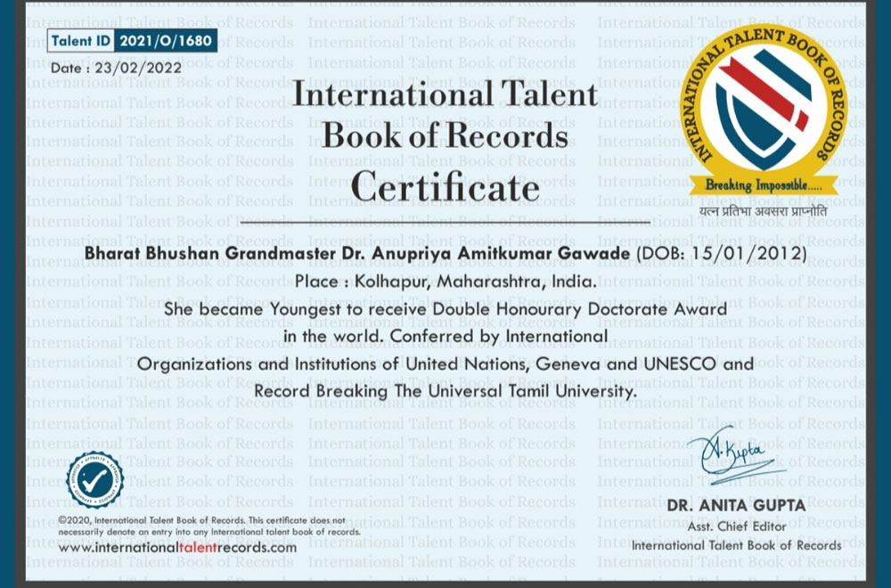Click 'International Talent Book of Records' under the editor title
The width and height of the screenshot is (891, 588).
(737, 545)
